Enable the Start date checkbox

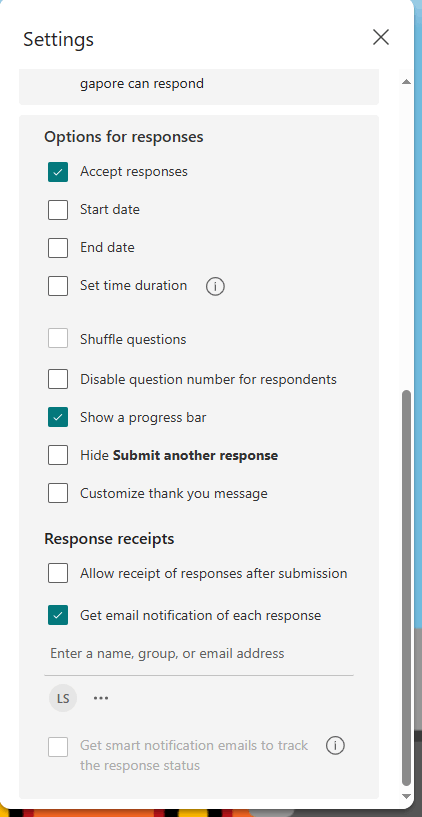click(58, 210)
